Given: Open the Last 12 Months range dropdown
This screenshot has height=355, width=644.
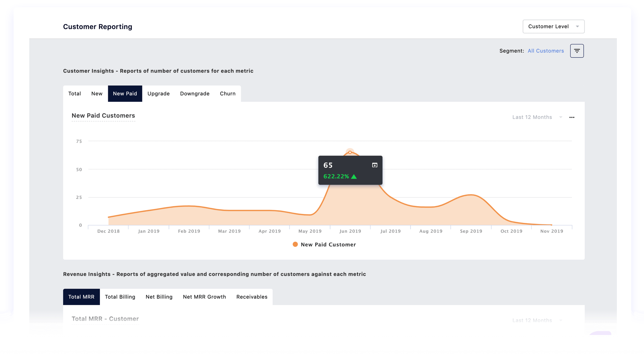Looking at the screenshot, I should pos(537,117).
